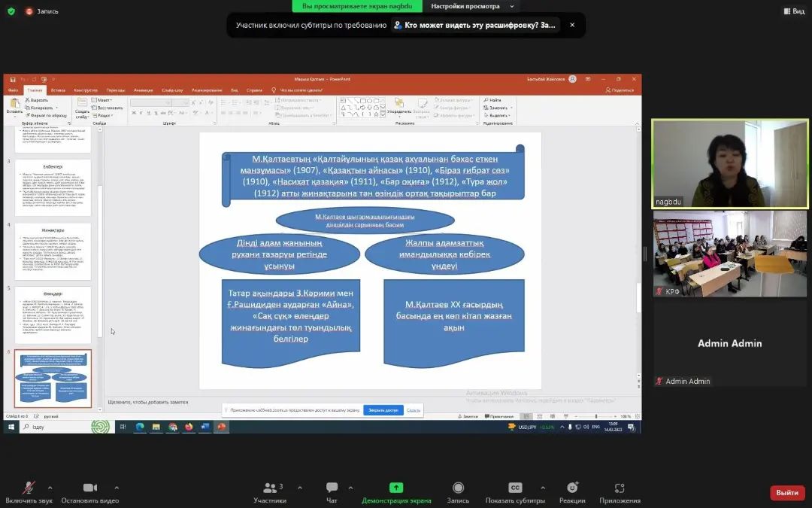The image size is (812, 508).
Task: Click the notes area 'Щелкните, чтобы добавить заметки'
Action: (148, 402)
